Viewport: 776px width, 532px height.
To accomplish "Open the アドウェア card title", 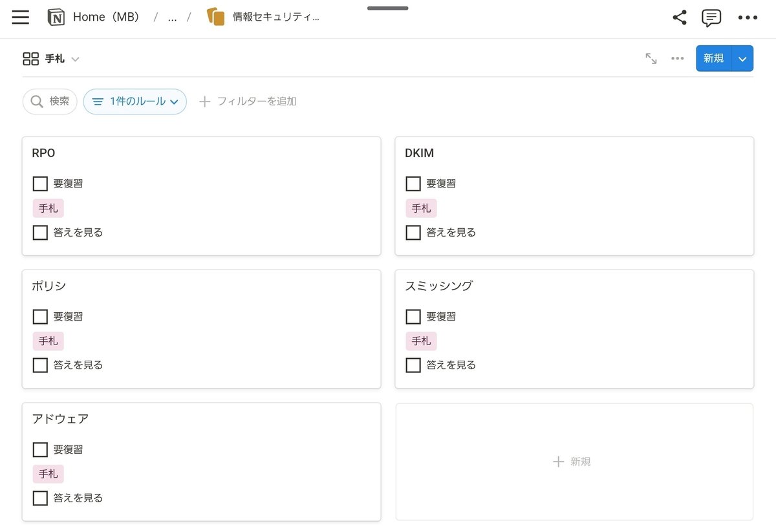I will click(60, 419).
